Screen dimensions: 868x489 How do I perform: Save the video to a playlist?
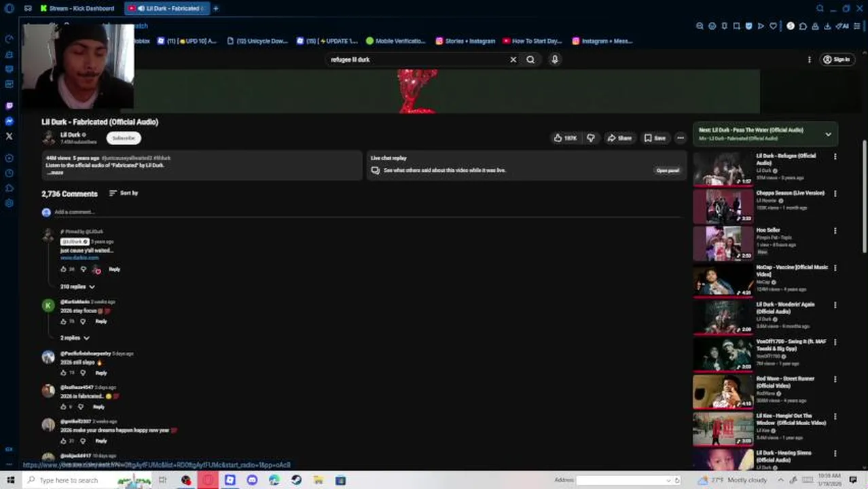coord(655,138)
